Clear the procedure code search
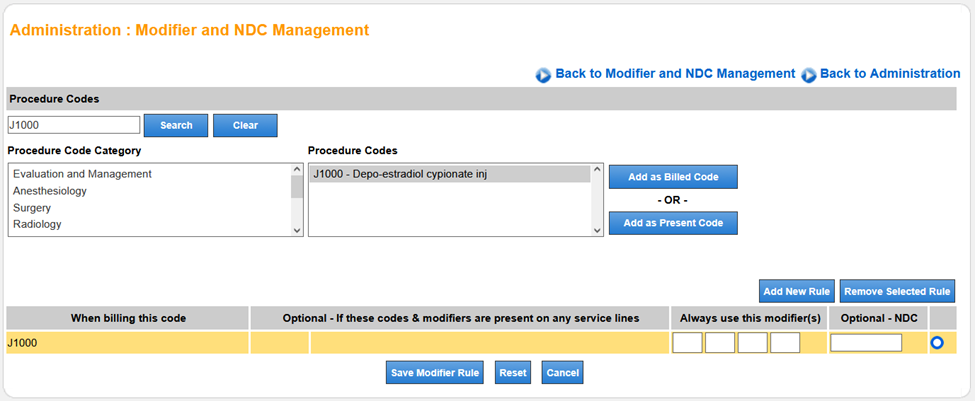 click(245, 125)
